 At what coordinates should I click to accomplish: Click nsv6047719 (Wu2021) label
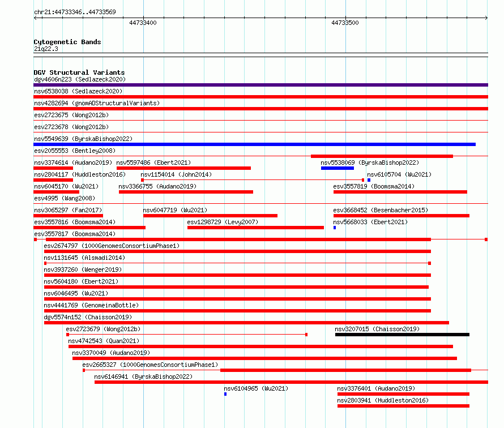click(x=175, y=210)
